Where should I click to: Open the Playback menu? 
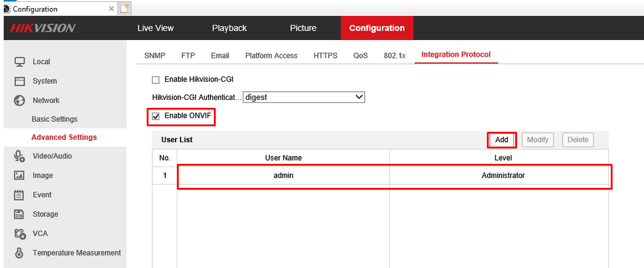229,28
